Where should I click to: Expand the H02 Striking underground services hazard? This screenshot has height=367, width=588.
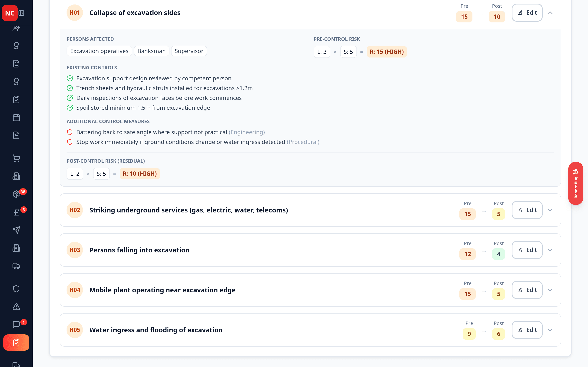point(550,210)
